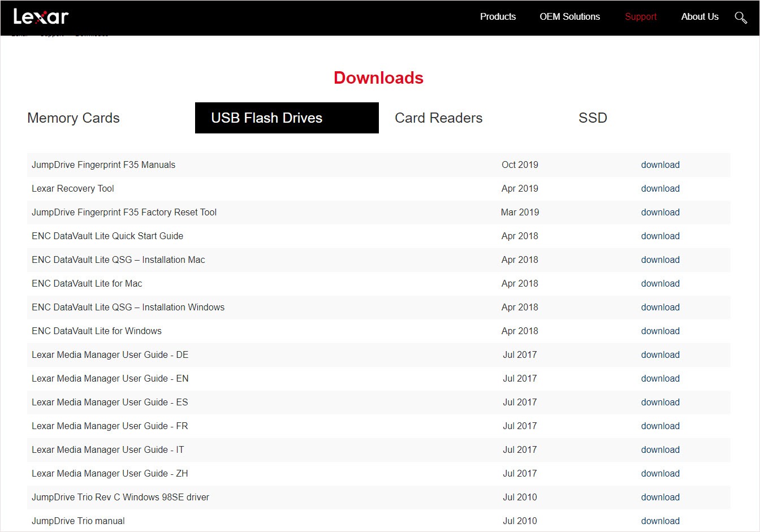The width and height of the screenshot is (760, 532).
Task: Switch to the Memory Cards tab
Action: coord(73,118)
